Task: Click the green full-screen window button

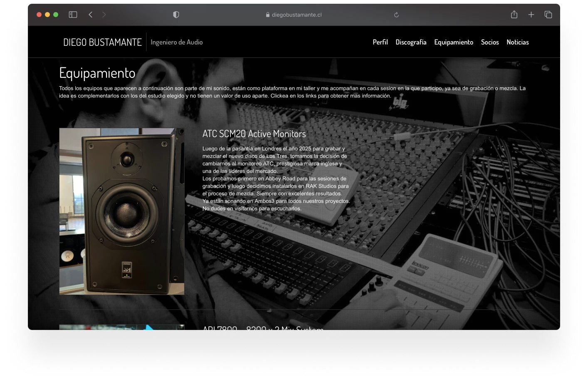Action: (x=56, y=15)
